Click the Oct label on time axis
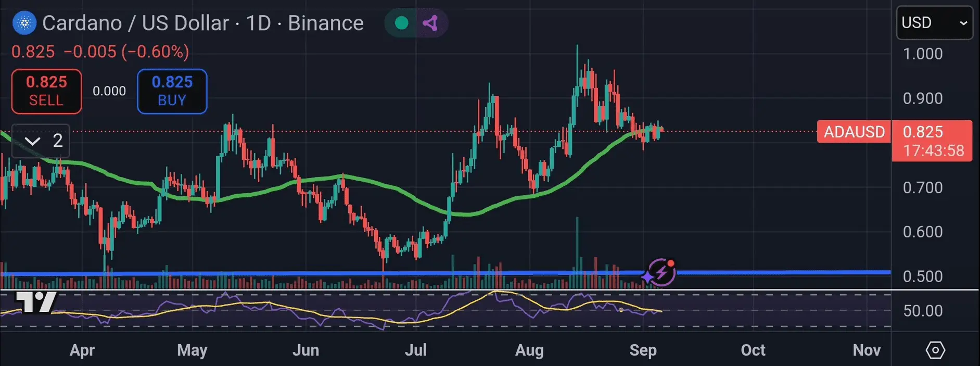This screenshot has height=366, width=980. tap(753, 350)
